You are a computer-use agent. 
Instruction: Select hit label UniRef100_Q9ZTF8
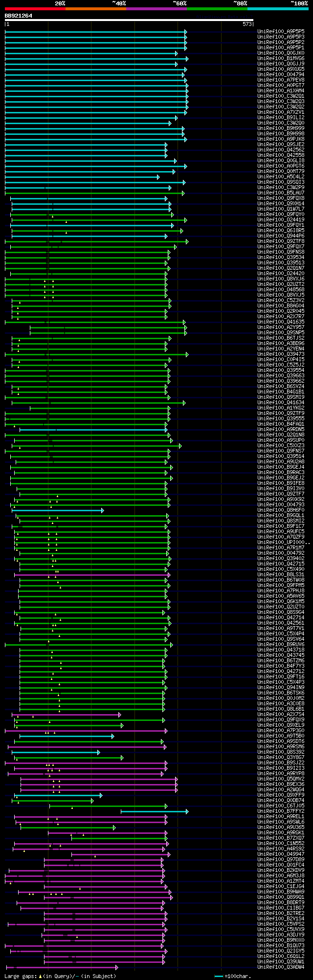(x=281, y=241)
